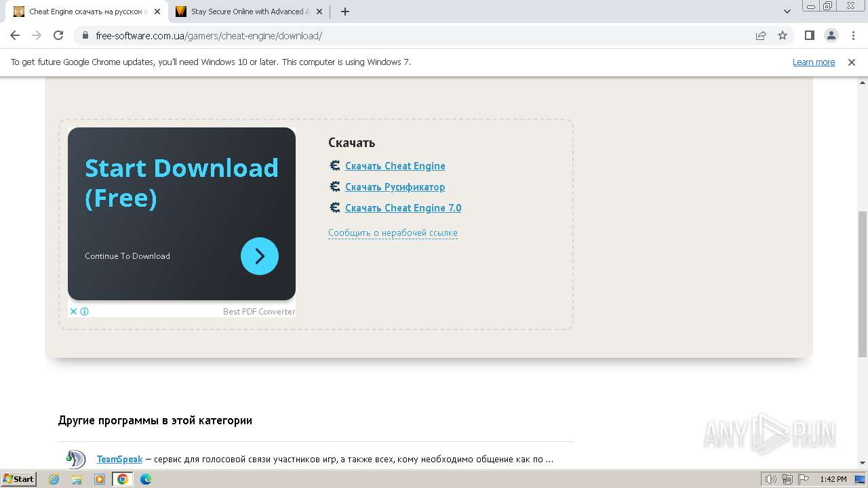
Task: Click the address bar URL
Action: click(x=209, y=35)
